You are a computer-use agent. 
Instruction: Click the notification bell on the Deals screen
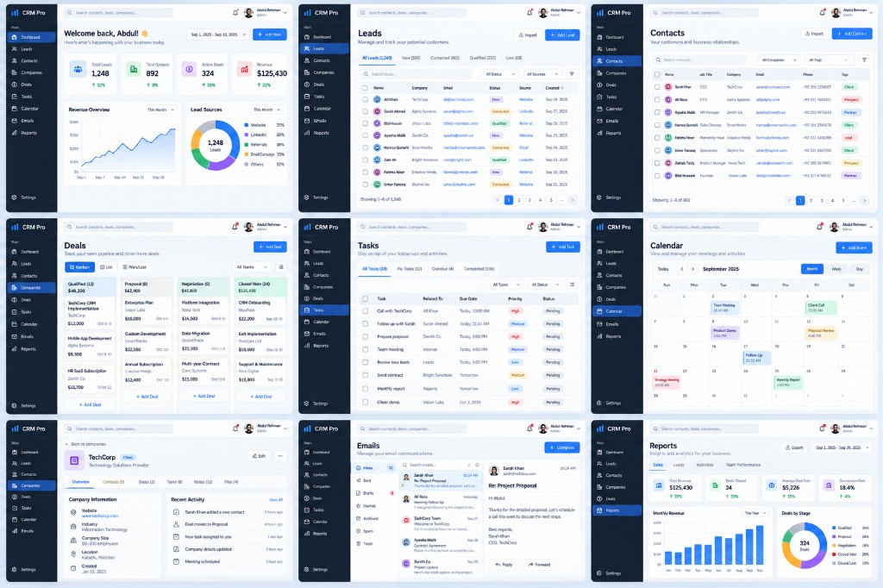[235, 227]
